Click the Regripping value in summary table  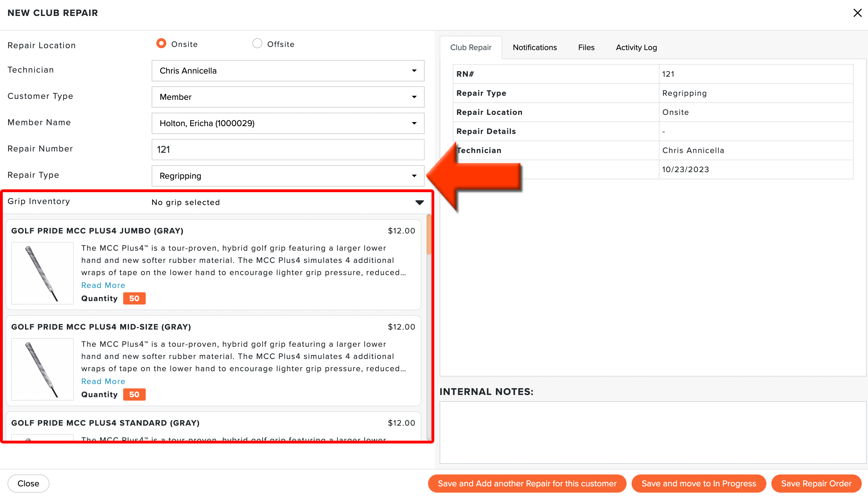[x=684, y=93]
